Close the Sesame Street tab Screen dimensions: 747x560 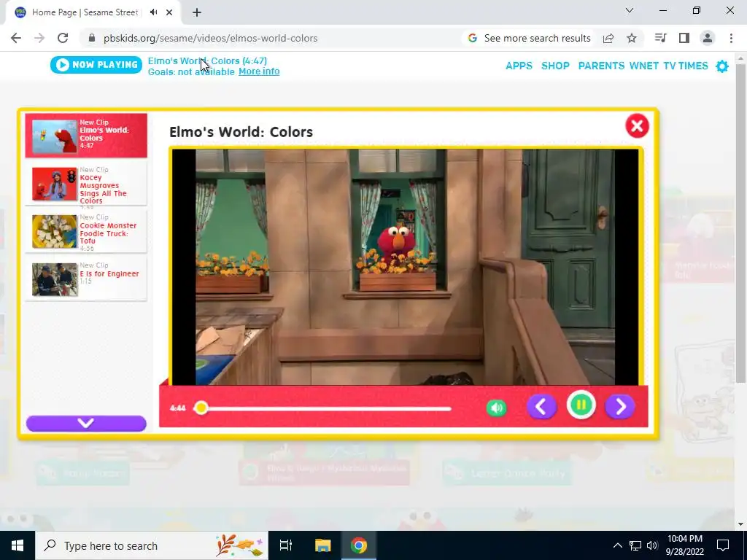pyautogui.click(x=169, y=12)
